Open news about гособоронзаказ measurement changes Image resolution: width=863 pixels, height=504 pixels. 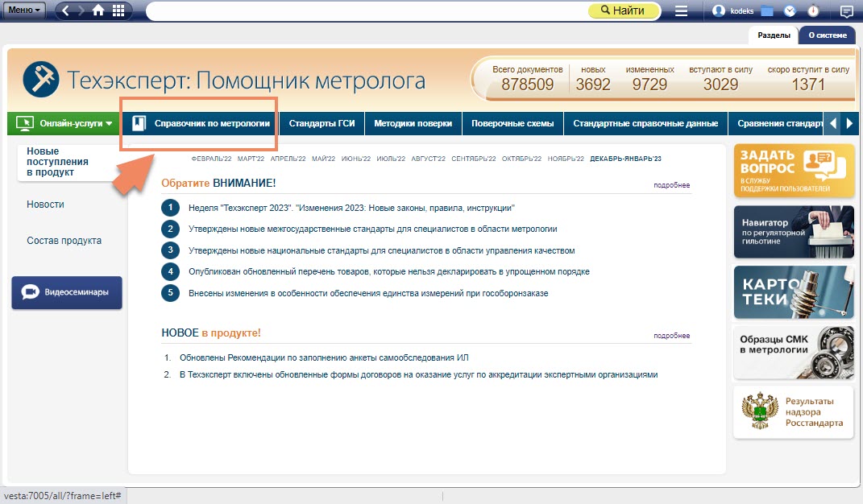coord(368,293)
